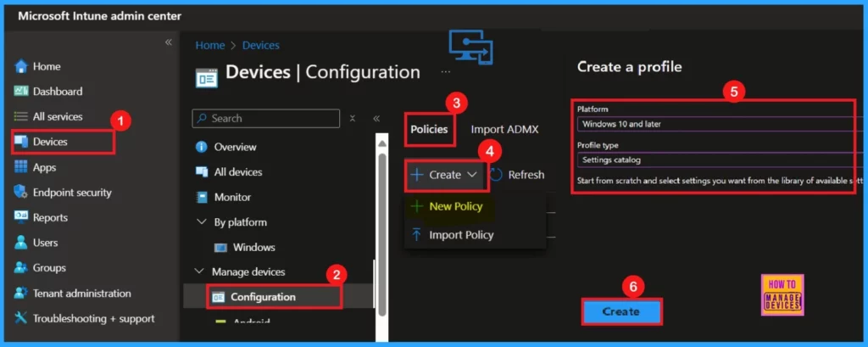Viewport: 868px width, 347px height.
Task: Click the Devices breadcrumb link
Action: point(261,46)
